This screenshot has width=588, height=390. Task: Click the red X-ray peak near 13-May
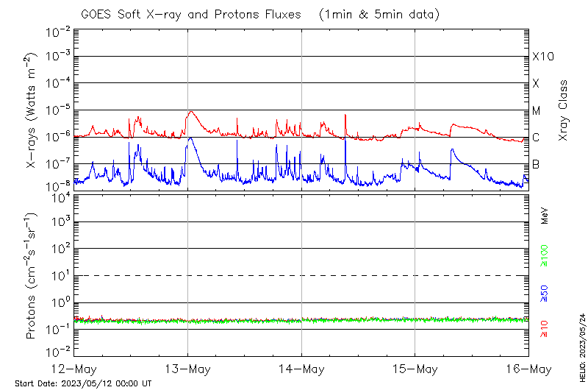[x=191, y=112]
